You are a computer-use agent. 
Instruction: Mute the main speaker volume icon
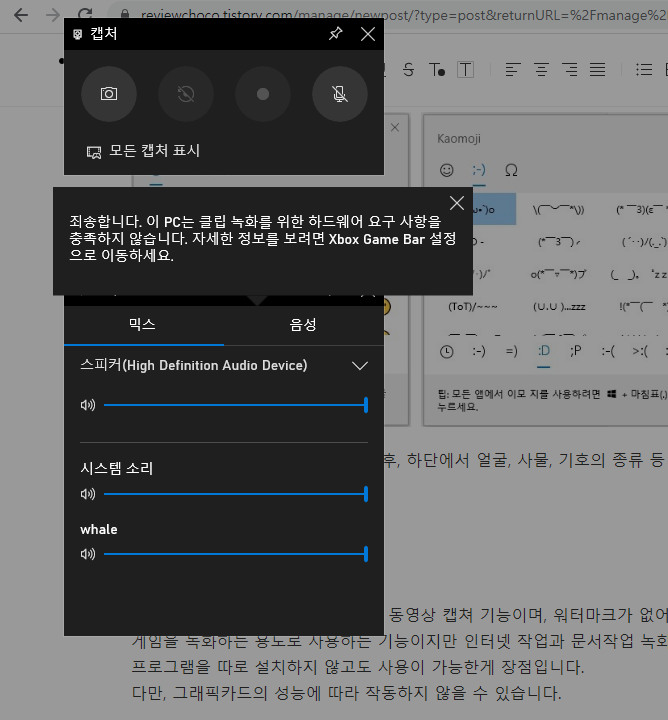click(88, 405)
